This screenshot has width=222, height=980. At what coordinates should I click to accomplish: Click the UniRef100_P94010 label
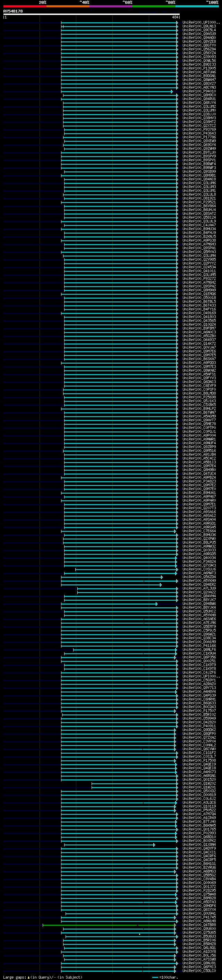[x=199, y=91]
